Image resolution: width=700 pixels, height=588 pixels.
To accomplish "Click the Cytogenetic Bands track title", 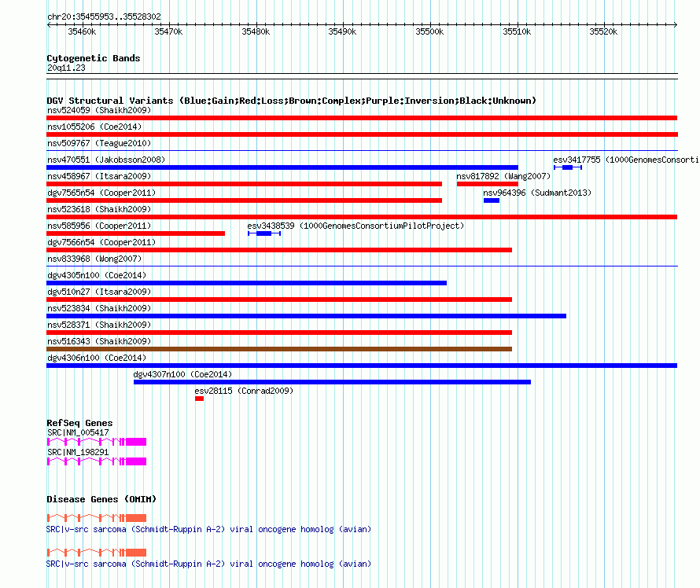I will 94,58.
